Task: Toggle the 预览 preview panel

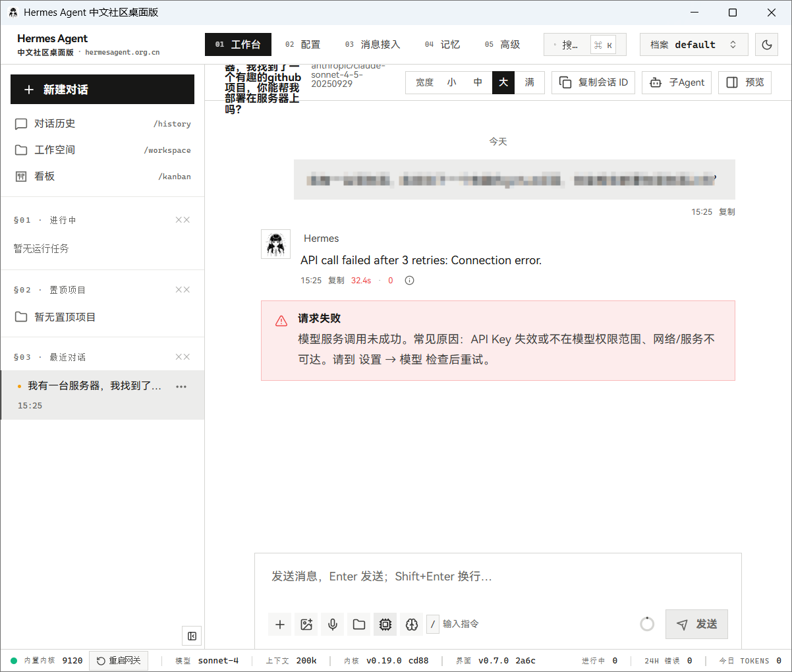Action: [x=745, y=82]
